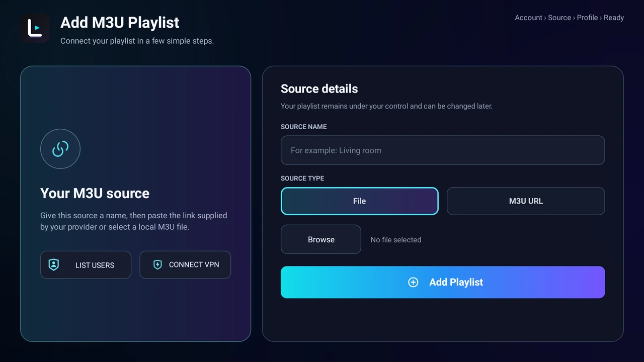The width and height of the screenshot is (644, 362).
Task: Click the Add Playlist button
Action: click(443, 282)
